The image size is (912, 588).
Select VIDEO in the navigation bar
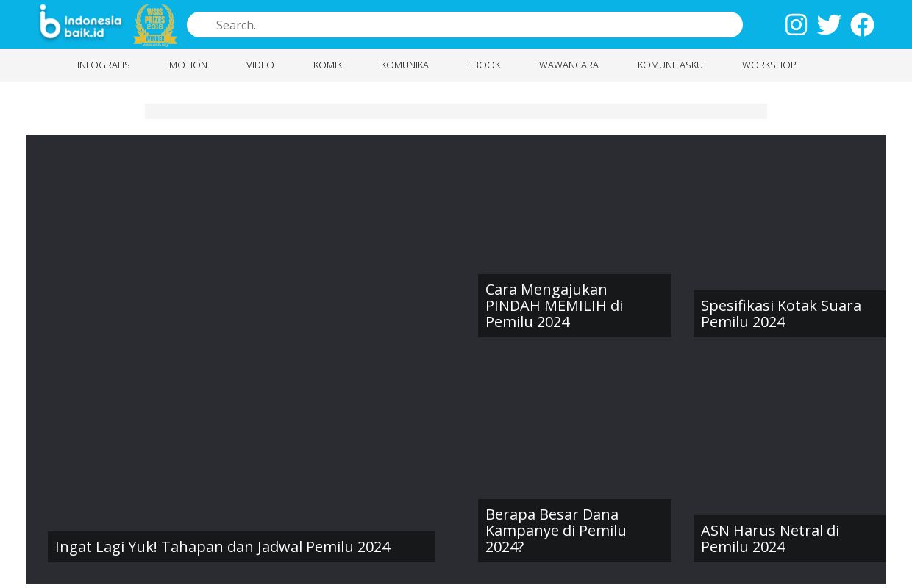pyautogui.click(x=260, y=65)
